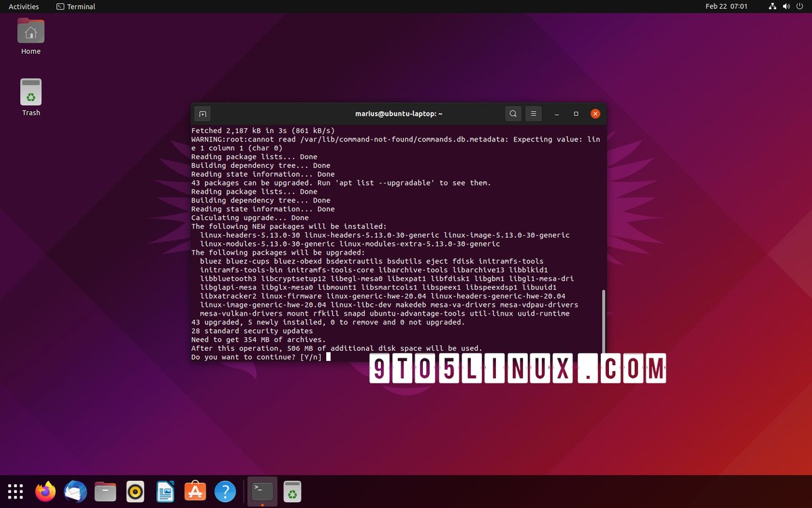812x508 pixels.
Task: Click the terminal prompt at Y/n question
Action: coord(327,356)
